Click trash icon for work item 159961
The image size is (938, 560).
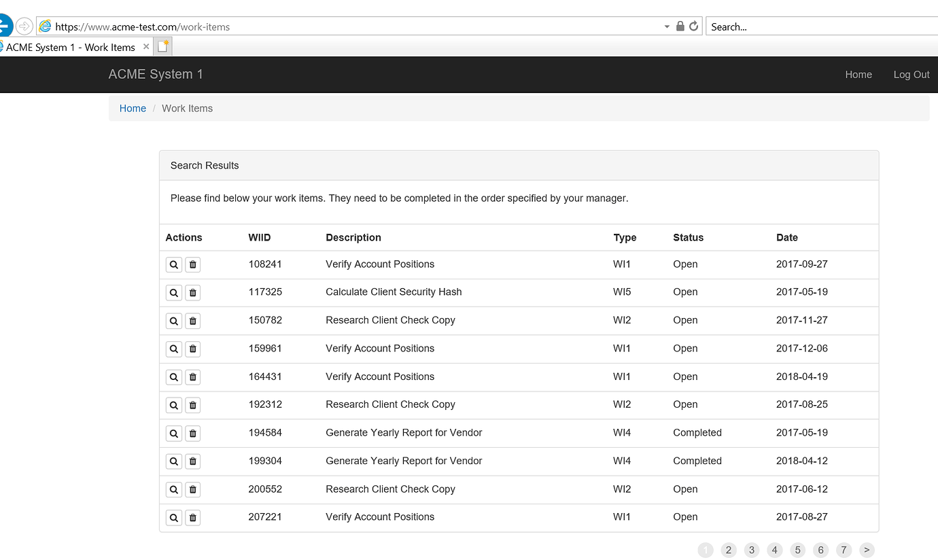point(192,349)
